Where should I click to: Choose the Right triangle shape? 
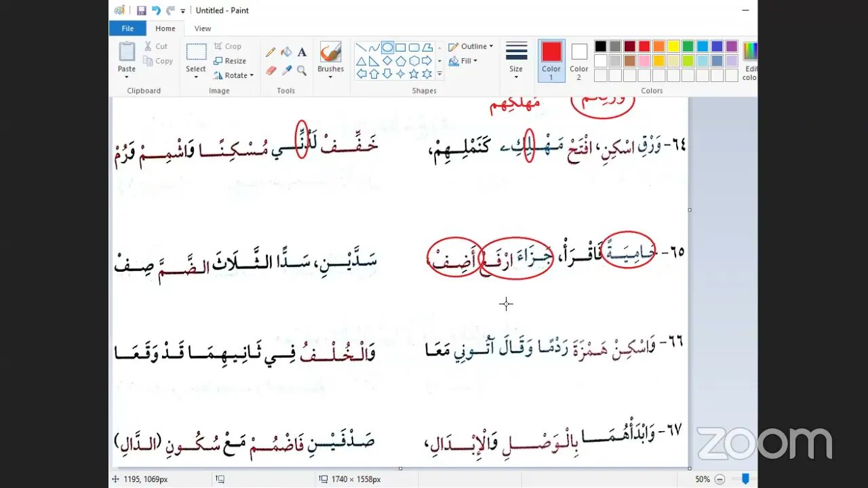pos(374,60)
